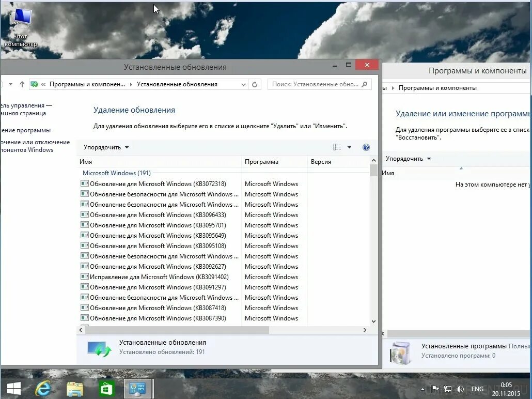532x399 pixels.
Task: Click the volume speaker icon
Action: pyautogui.click(x=460, y=389)
